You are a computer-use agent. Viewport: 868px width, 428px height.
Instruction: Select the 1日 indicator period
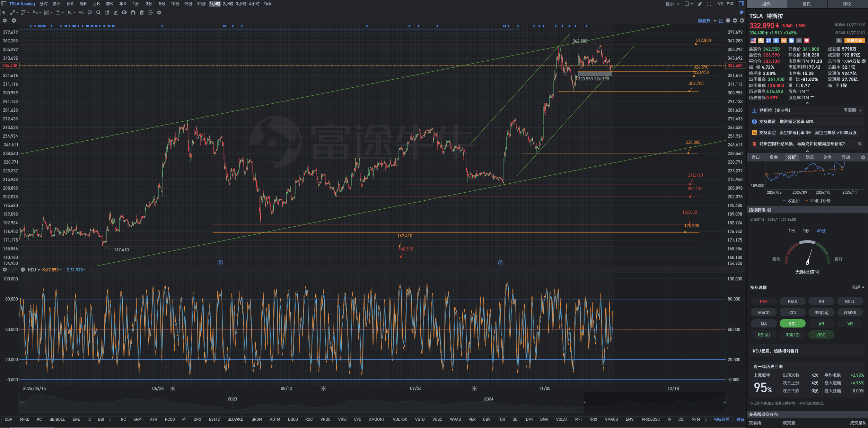792,231
